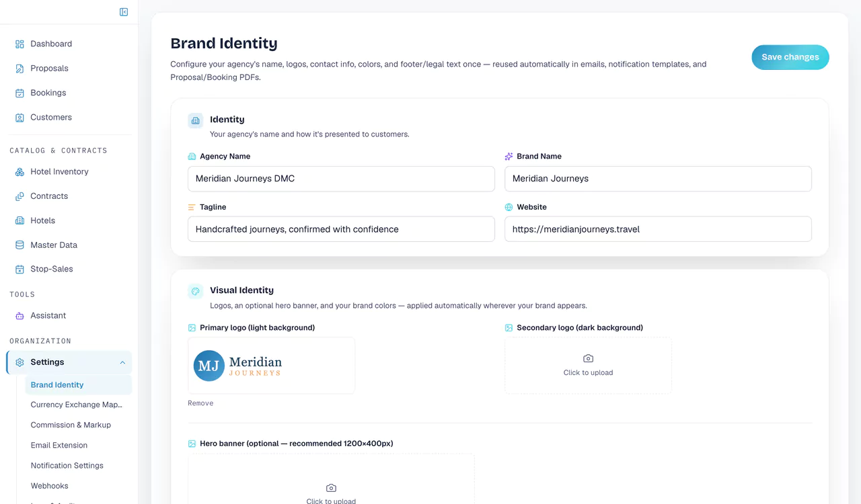Edit the Website URL field
The width and height of the screenshot is (861, 504).
(658, 229)
